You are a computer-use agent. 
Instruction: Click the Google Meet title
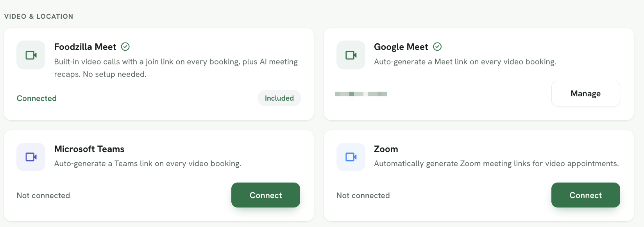(x=401, y=47)
